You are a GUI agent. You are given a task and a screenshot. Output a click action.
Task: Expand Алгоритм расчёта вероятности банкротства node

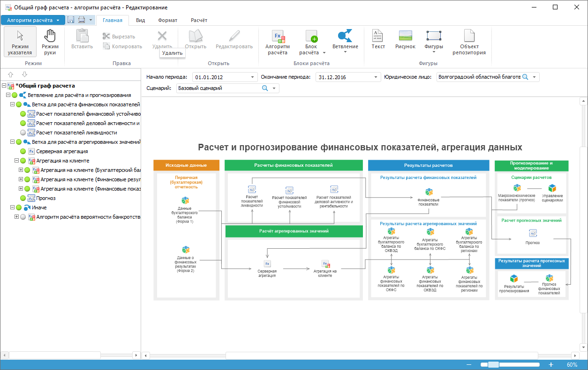point(16,217)
